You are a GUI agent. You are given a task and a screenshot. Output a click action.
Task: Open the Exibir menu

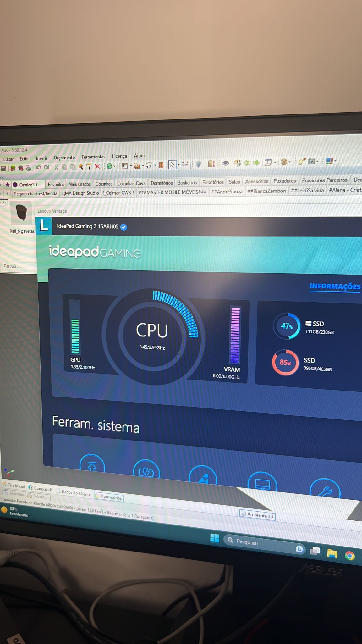point(25,159)
